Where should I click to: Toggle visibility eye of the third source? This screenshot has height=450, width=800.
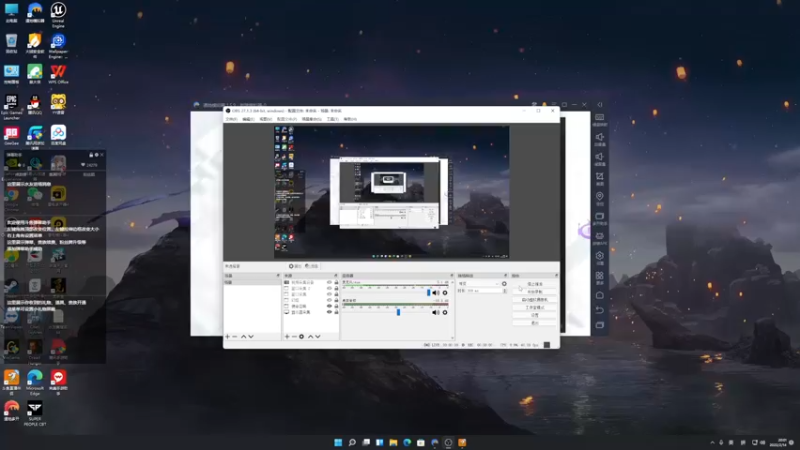(x=329, y=294)
